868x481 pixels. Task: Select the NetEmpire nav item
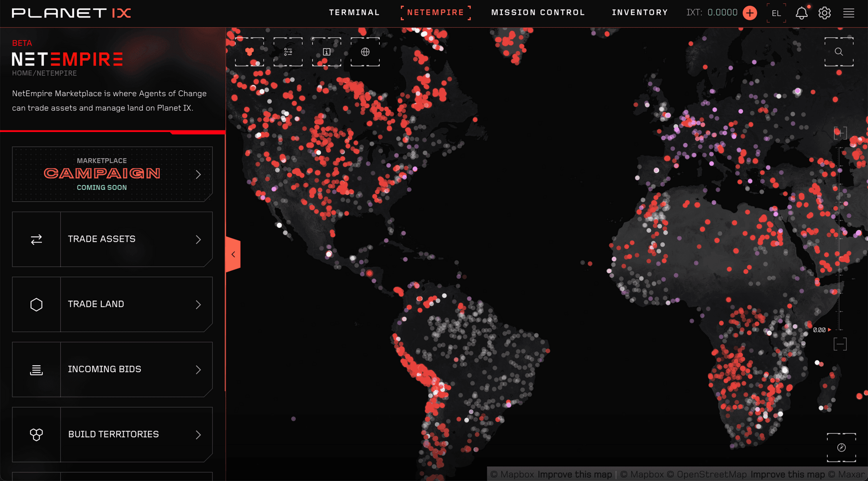pos(436,13)
